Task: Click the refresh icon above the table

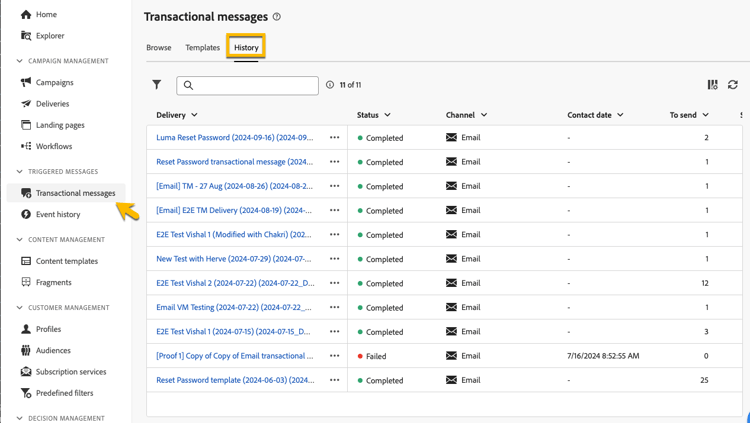Action: (733, 85)
